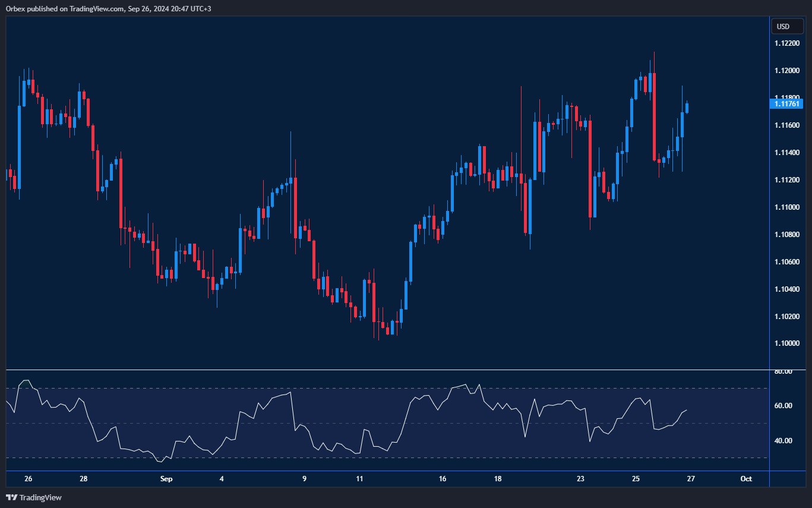Viewport: 812px width, 508px height.
Task: Click the end of the RSI line
Action: tap(687, 410)
